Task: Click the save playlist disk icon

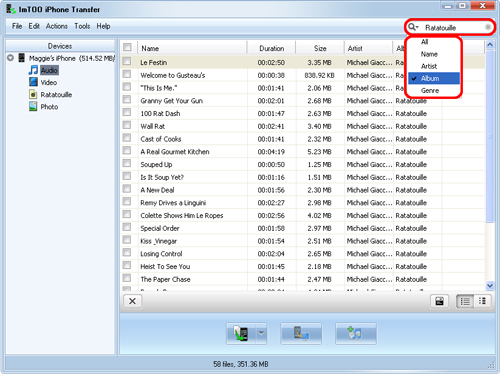Action: coord(440,301)
